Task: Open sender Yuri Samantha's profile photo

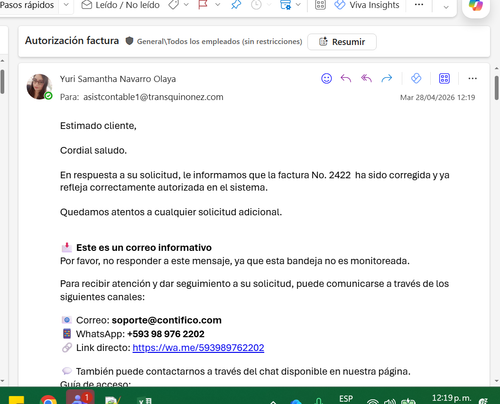Action: coord(39,87)
